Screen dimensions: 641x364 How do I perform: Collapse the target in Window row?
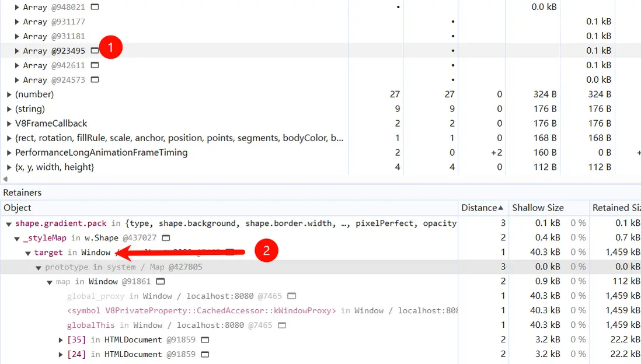click(28, 253)
